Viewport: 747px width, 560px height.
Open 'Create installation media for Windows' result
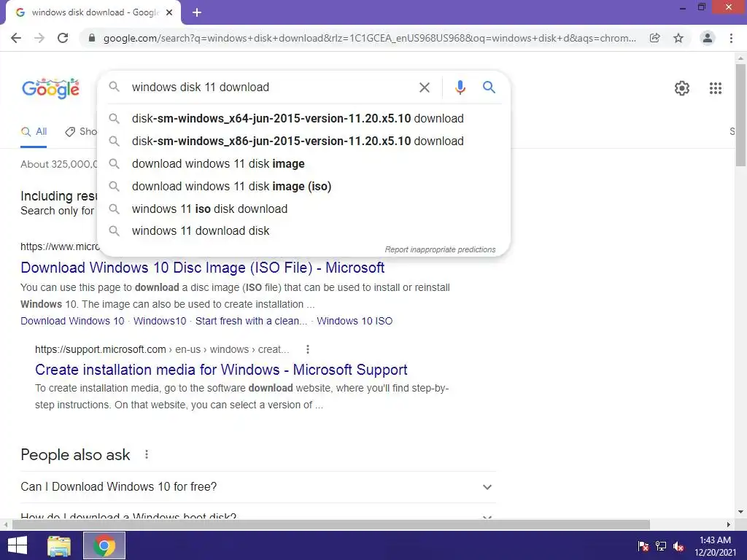(x=221, y=370)
